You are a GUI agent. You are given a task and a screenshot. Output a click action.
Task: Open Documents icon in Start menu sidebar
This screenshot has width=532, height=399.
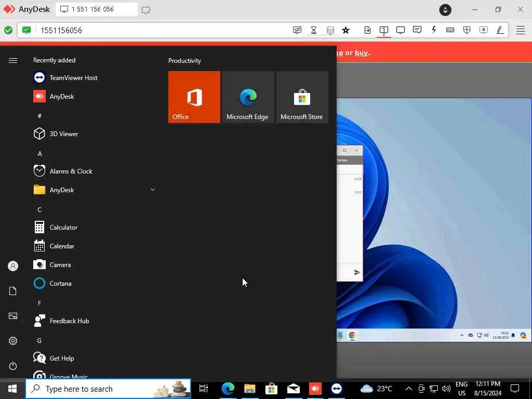click(13, 291)
